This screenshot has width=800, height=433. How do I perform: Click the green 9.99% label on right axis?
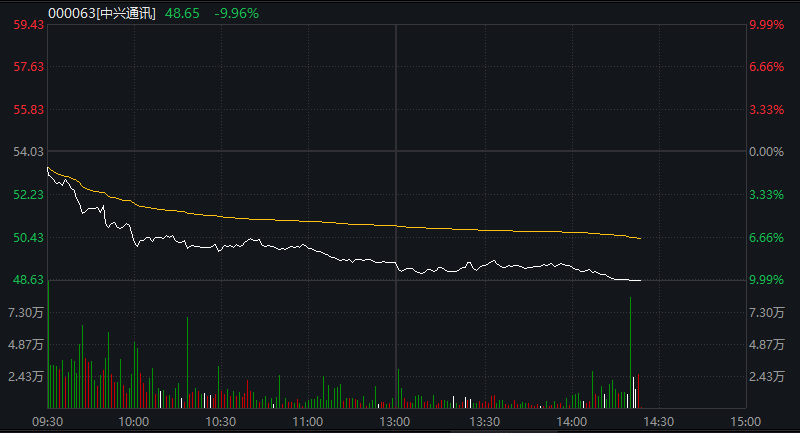click(x=766, y=280)
